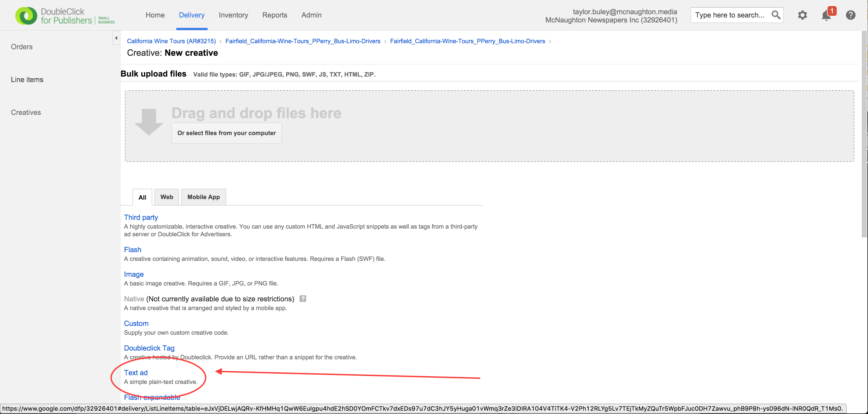Image resolution: width=868 pixels, height=414 pixels.
Task: Click the search magnifier icon
Action: [776, 15]
